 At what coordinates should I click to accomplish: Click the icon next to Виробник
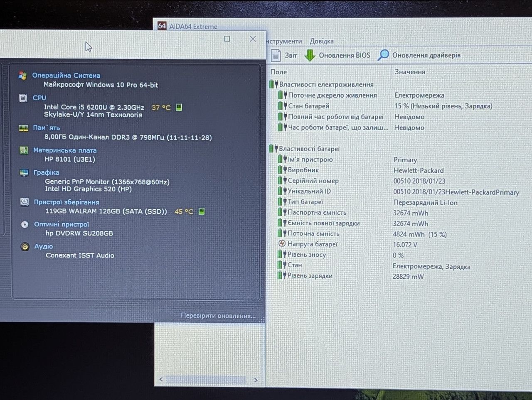(282, 170)
